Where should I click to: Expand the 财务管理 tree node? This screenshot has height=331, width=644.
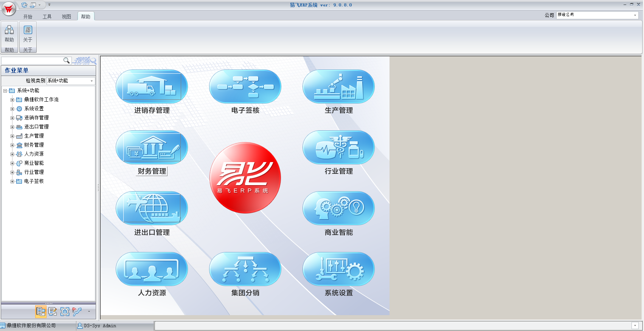12,145
